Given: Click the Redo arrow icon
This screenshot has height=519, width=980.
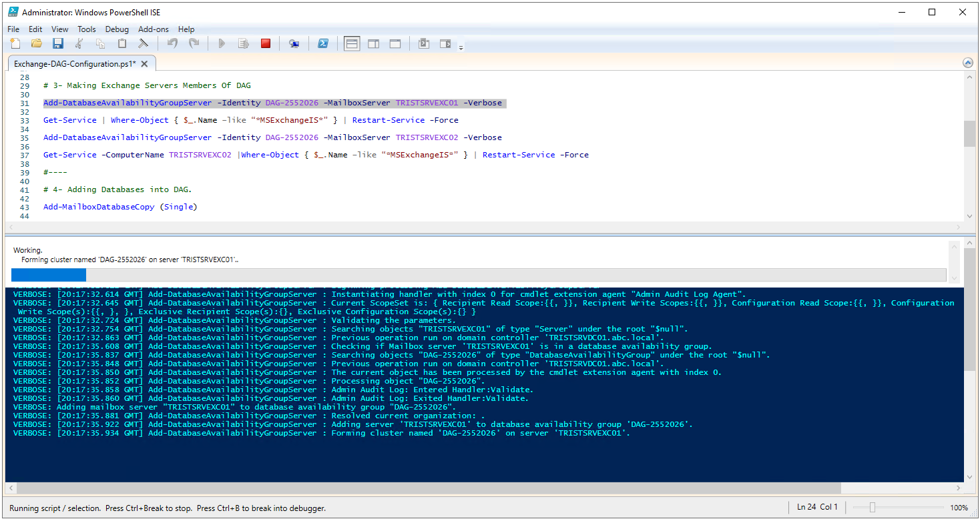Looking at the screenshot, I should [194, 43].
